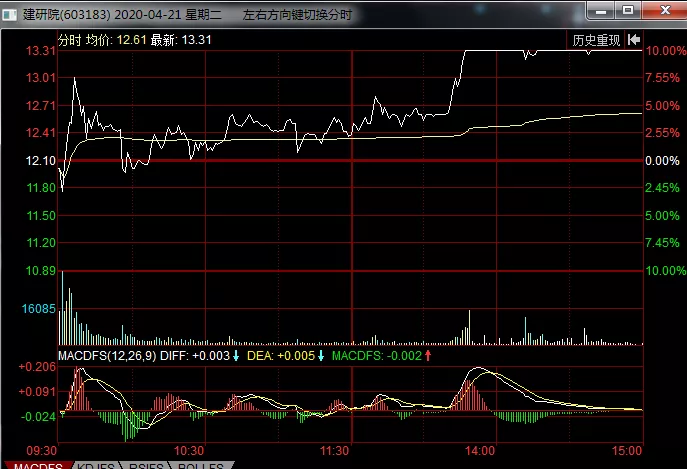Viewport: 687px width, 469px height.
Task: Click the DIFF: +0.003 value
Action: [x=195, y=355]
